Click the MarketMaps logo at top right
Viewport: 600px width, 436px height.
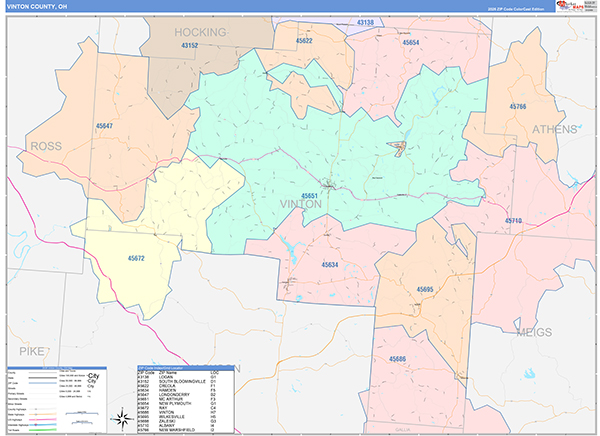[x=570, y=6]
